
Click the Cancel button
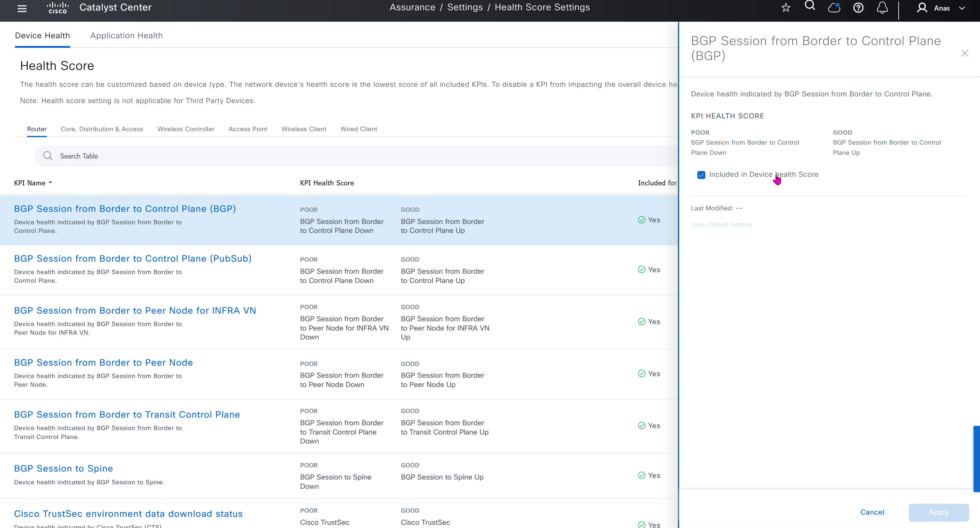point(872,512)
